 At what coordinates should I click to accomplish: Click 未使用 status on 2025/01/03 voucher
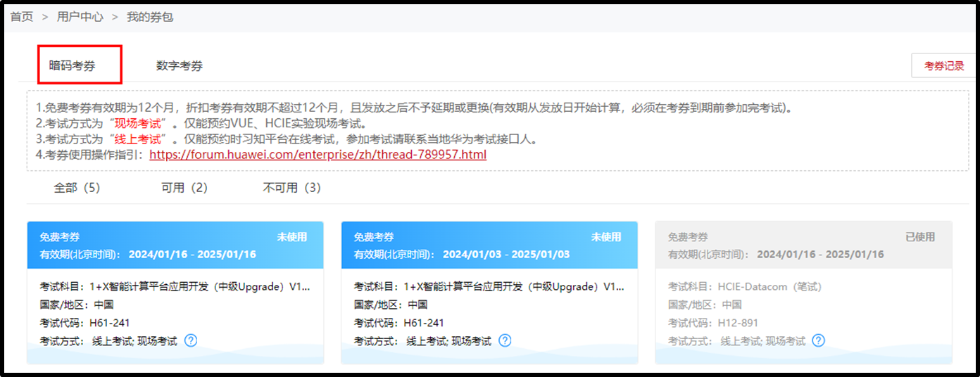click(x=606, y=238)
